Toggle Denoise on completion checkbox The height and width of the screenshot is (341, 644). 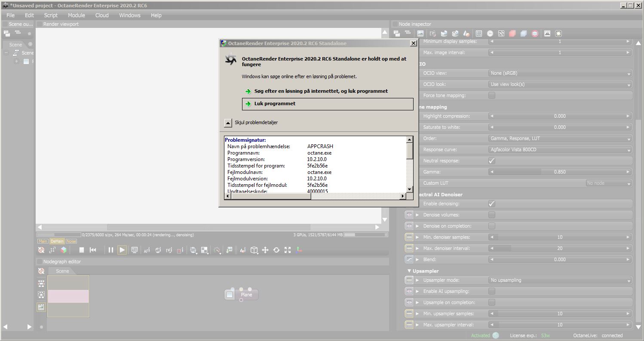coord(492,226)
